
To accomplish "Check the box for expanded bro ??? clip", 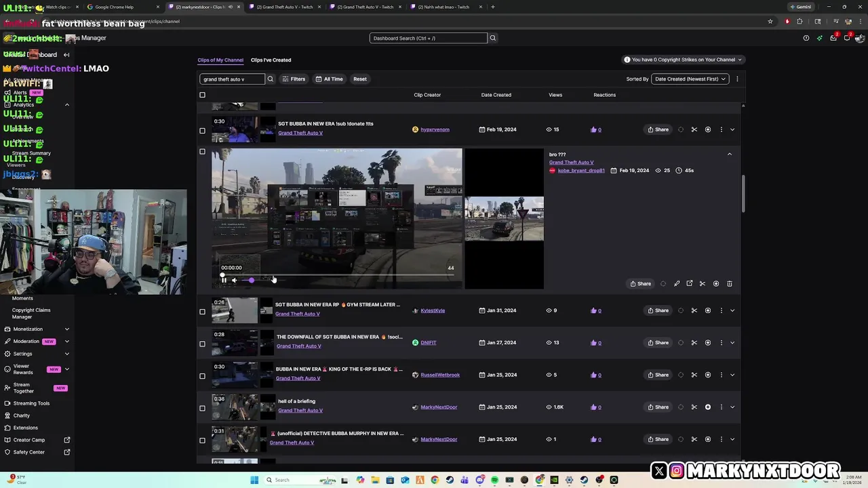I will click(x=202, y=152).
